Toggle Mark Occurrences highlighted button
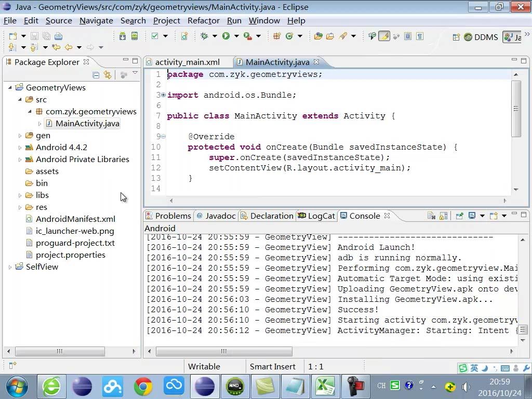 click(x=384, y=36)
